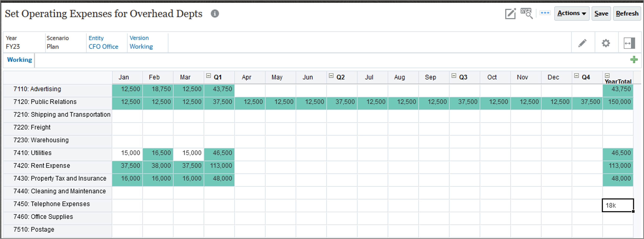Viewport: 644px width, 239px height.
Task: Edit POV members using the pencil icon
Action: coord(582,43)
